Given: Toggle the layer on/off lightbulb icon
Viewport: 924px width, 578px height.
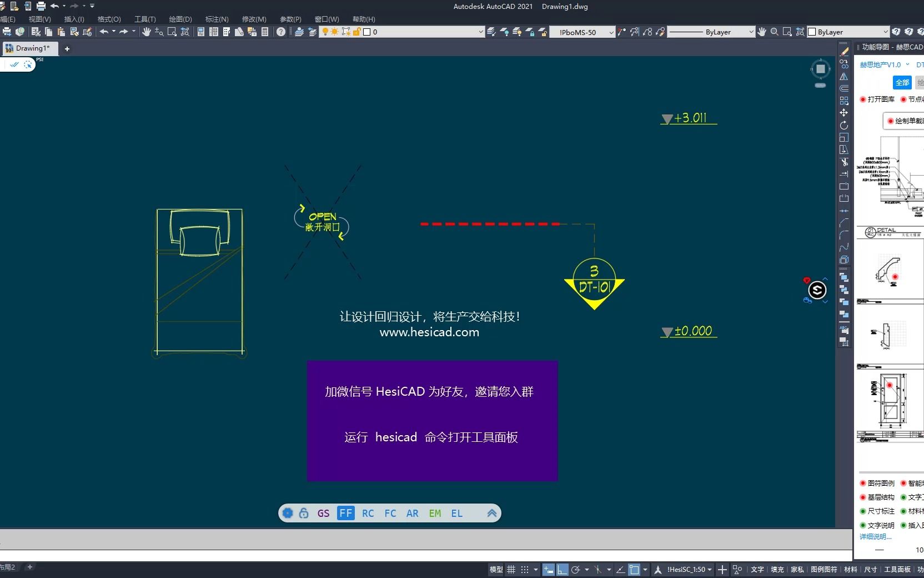Looking at the screenshot, I should [325, 32].
